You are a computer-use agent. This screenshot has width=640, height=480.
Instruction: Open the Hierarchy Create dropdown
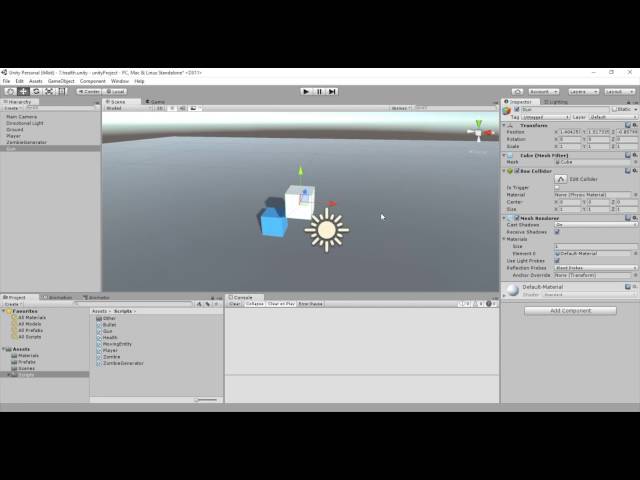tap(13, 108)
